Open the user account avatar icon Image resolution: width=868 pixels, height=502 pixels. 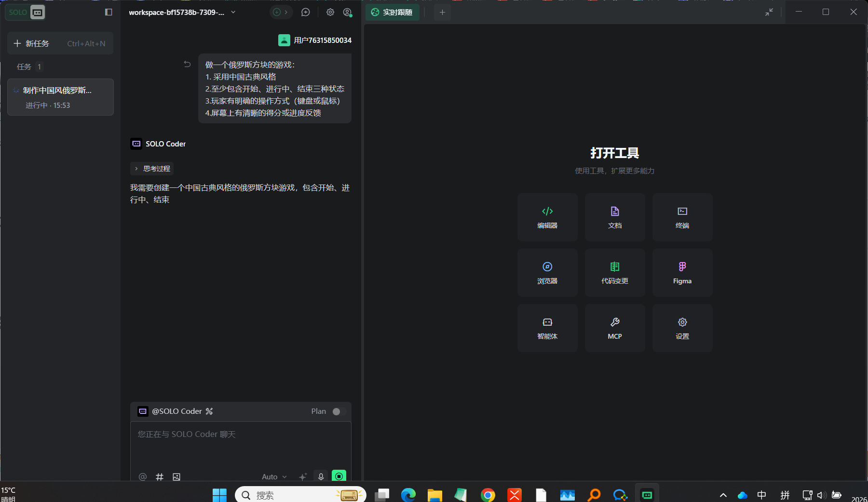point(347,12)
